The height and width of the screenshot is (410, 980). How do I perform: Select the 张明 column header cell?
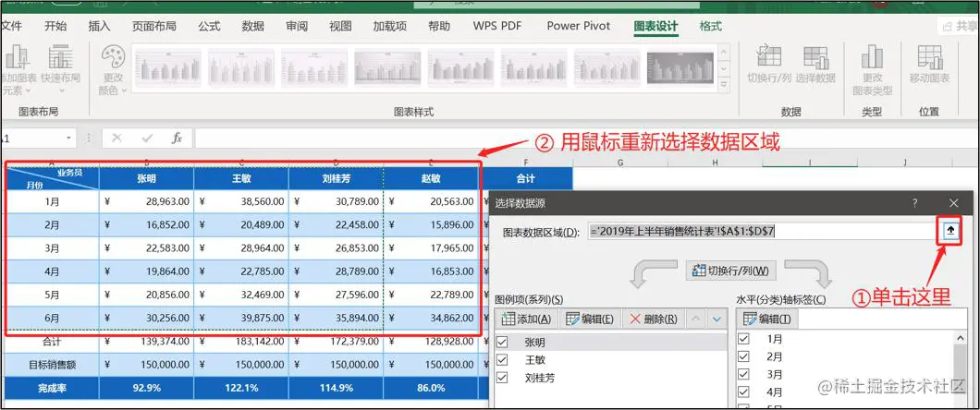pyautogui.click(x=147, y=178)
